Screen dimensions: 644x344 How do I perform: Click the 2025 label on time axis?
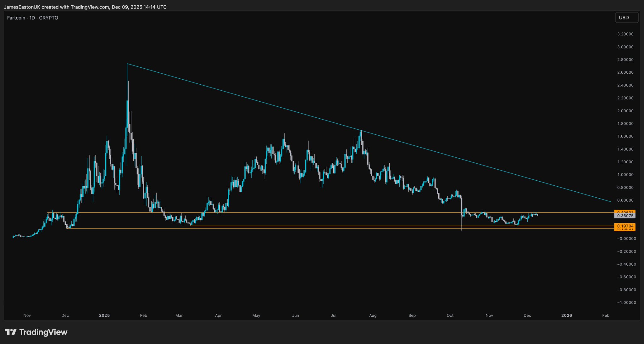[104, 315]
